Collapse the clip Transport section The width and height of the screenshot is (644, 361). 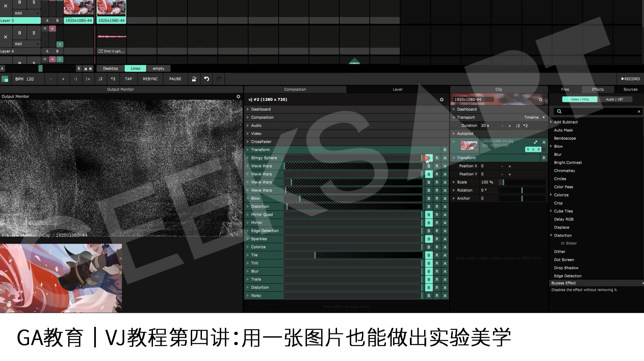[x=454, y=117]
